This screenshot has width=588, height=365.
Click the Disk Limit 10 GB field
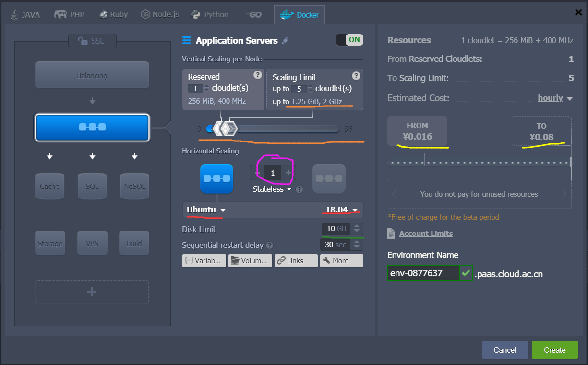tap(337, 229)
